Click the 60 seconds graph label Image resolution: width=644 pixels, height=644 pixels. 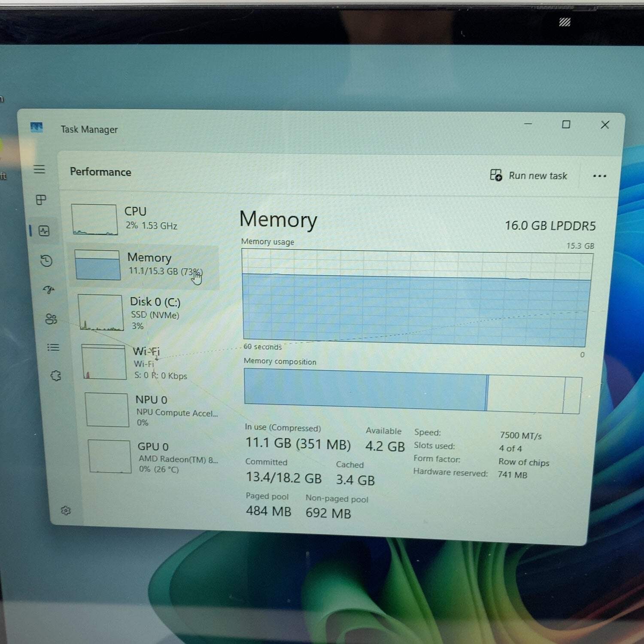click(x=262, y=346)
